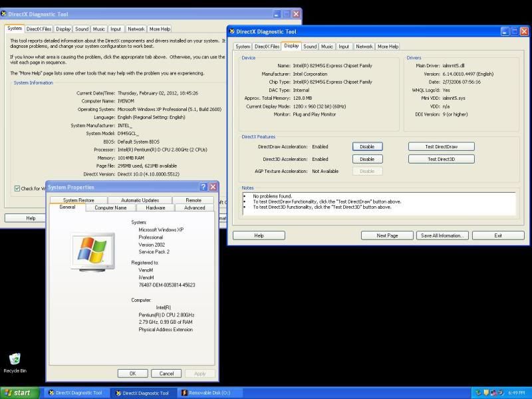Disable Direct3D Acceleration
The width and height of the screenshot is (532, 399).
click(367, 159)
